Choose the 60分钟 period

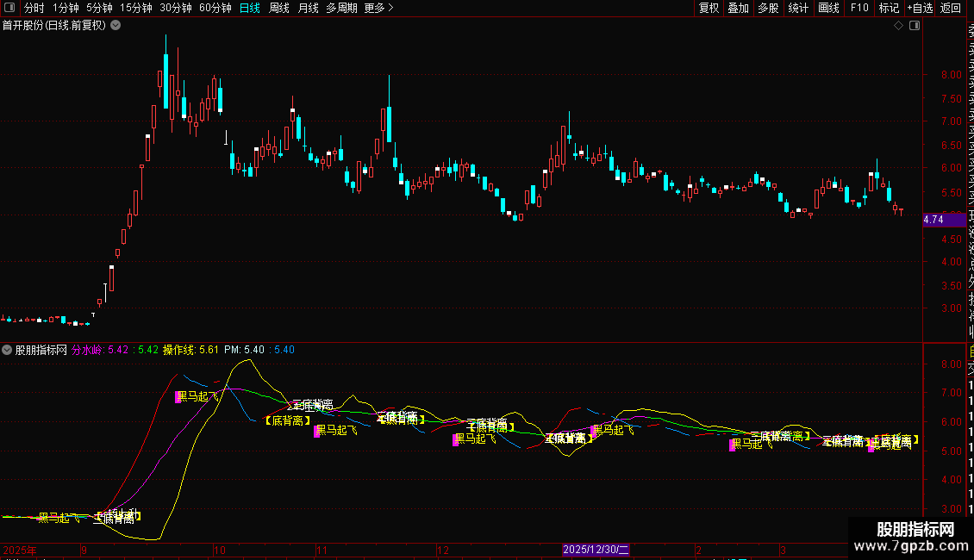215,8
